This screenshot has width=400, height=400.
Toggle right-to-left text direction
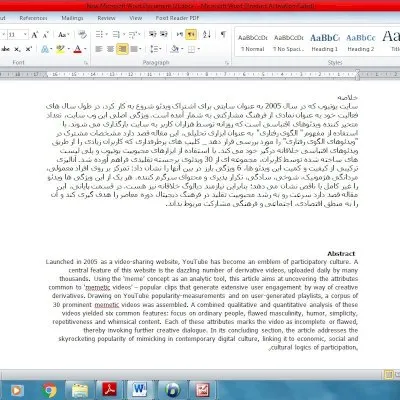pyautogui.click(x=191, y=34)
